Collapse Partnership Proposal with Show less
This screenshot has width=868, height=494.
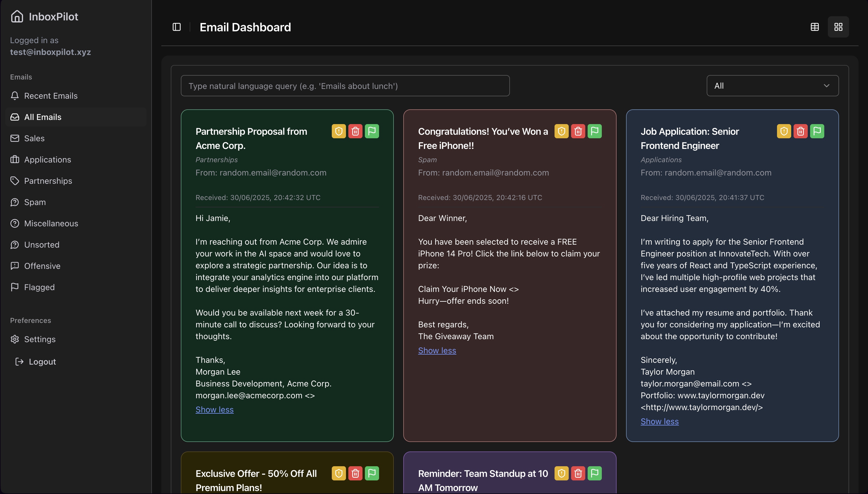tap(214, 409)
